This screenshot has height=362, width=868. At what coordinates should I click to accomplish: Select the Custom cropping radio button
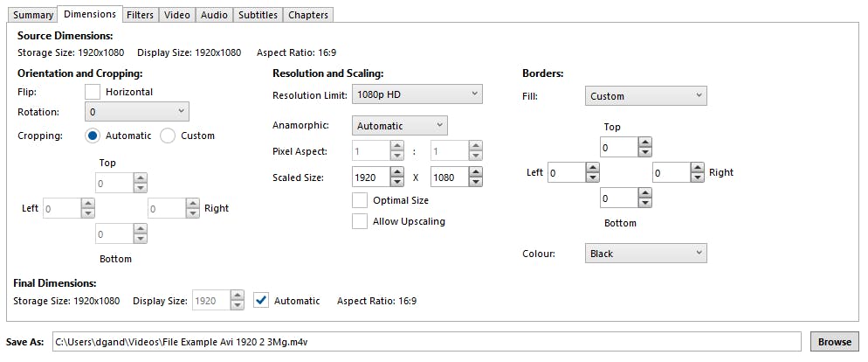(x=168, y=136)
